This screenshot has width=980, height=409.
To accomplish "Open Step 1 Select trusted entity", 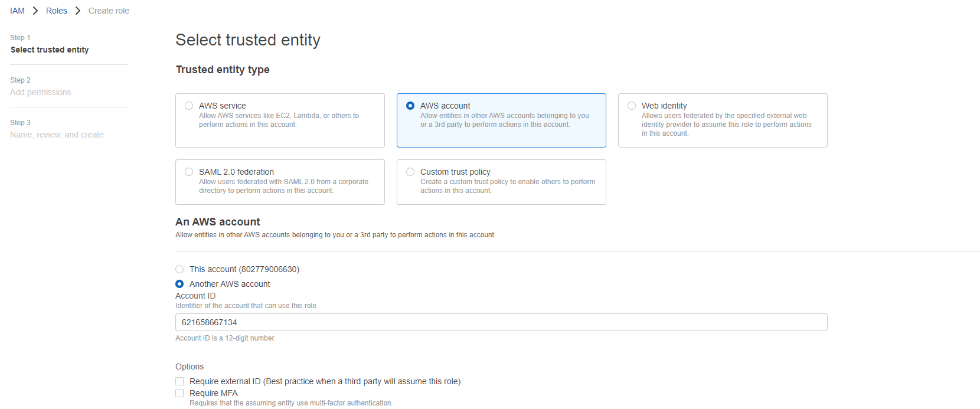I will pyautogui.click(x=50, y=50).
